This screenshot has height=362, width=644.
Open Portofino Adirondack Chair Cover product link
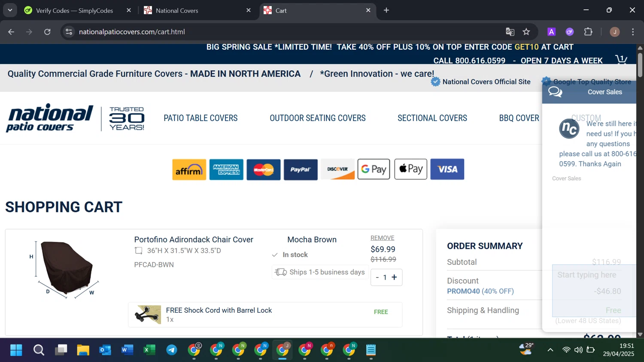coord(194,239)
